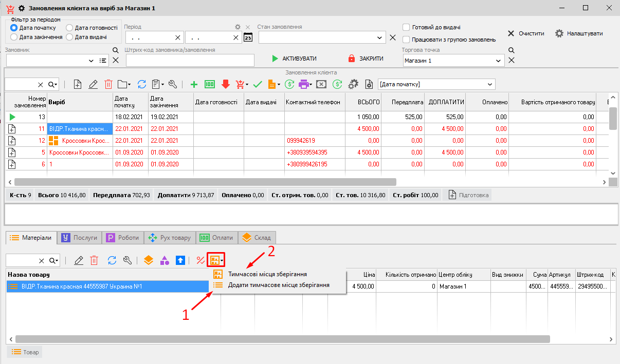620x364 pixels.
Task: Click the "Очистити" button
Action: coord(526,33)
